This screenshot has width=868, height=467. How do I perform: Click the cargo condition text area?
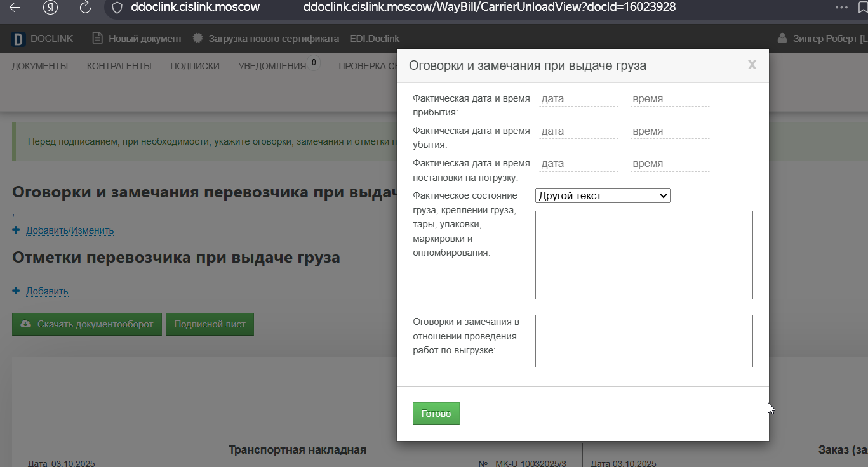click(644, 255)
